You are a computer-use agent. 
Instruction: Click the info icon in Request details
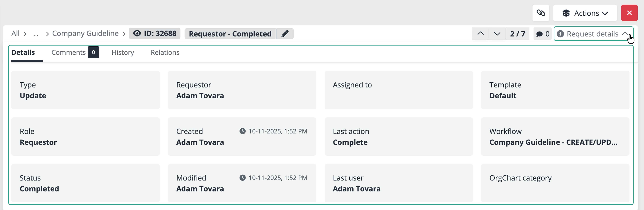pyautogui.click(x=560, y=34)
